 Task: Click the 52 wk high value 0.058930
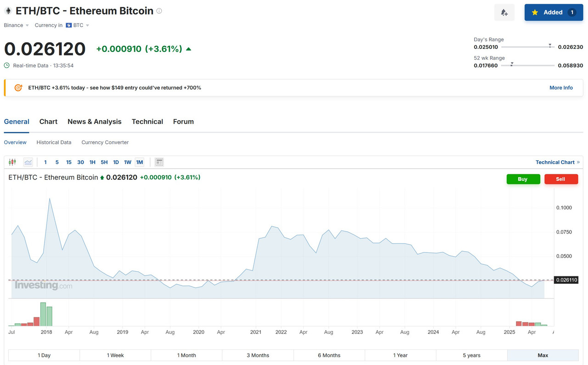pyautogui.click(x=571, y=66)
